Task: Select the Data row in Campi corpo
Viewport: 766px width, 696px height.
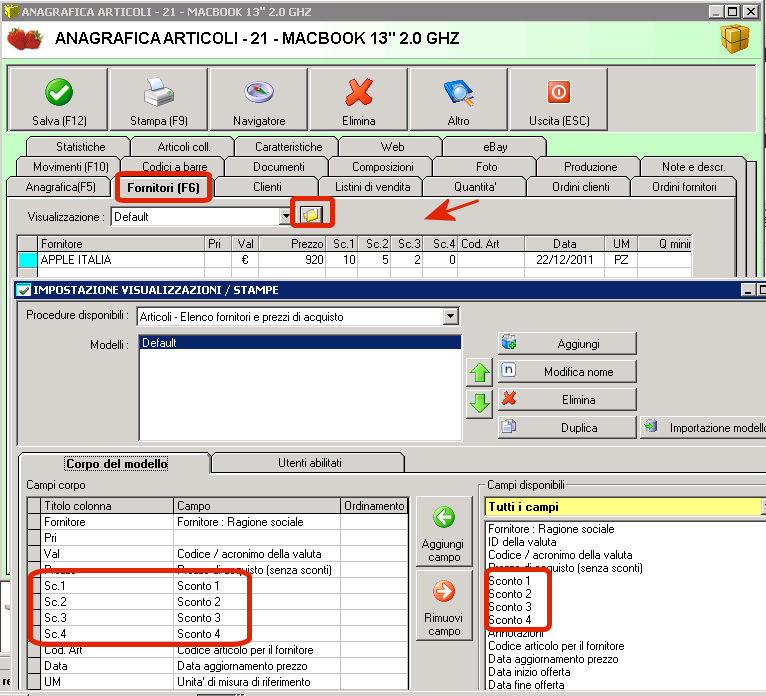Action: 217,666
